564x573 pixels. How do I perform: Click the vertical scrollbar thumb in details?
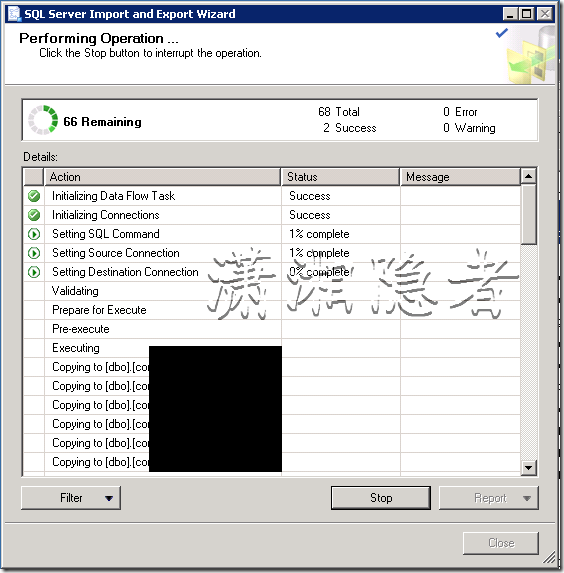[x=528, y=214]
